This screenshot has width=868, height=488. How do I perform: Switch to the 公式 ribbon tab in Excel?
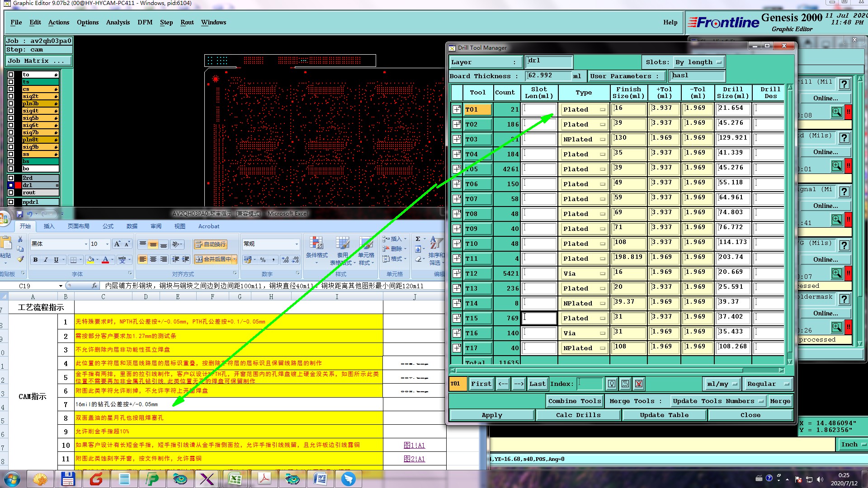[108, 226]
